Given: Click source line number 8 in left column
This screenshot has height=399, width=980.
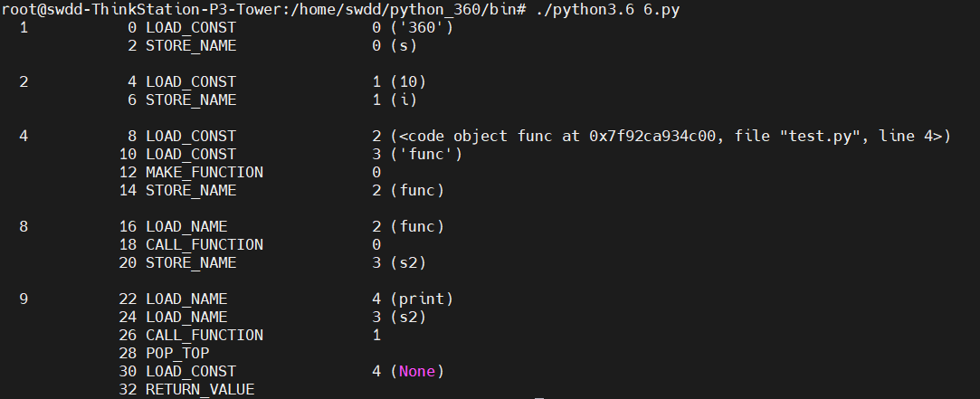Looking at the screenshot, I should tap(24, 226).
